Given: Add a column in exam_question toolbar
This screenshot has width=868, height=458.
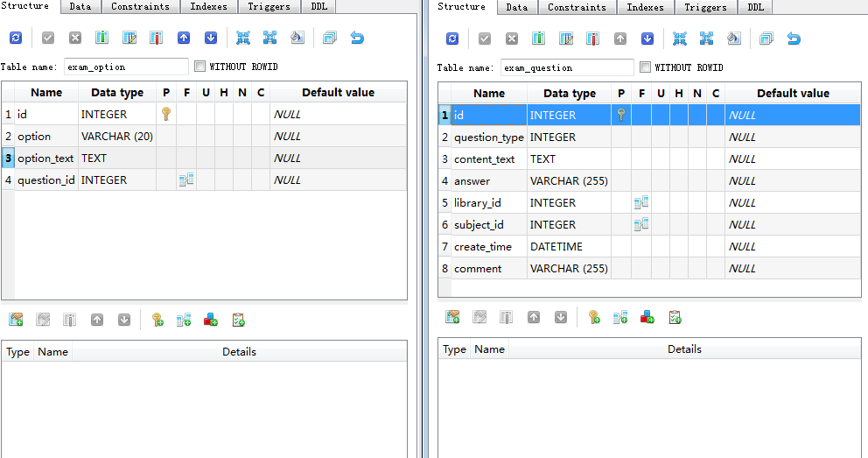Looking at the screenshot, I should pyautogui.click(x=539, y=39).
